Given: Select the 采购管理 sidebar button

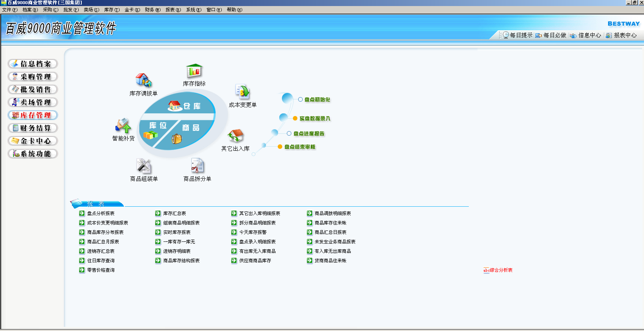Looking at the screenshot, I should point(33,77).
